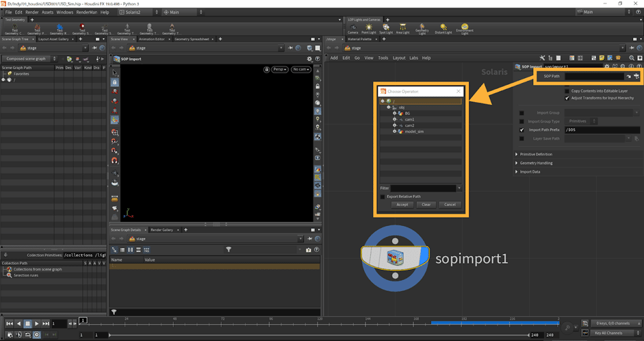
Task: Expand model_sim in operator tree
Action: click(x=395, y=131)
